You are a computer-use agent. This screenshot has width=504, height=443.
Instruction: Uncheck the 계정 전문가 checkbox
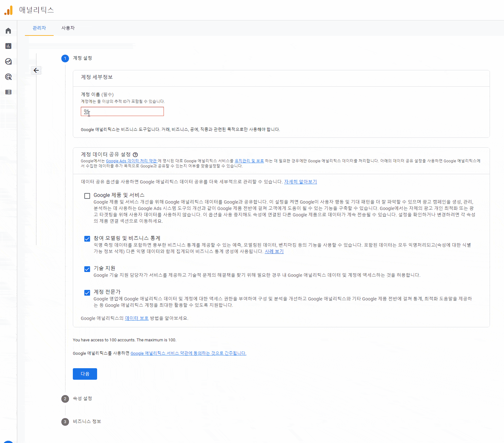(x=87, y=293)
